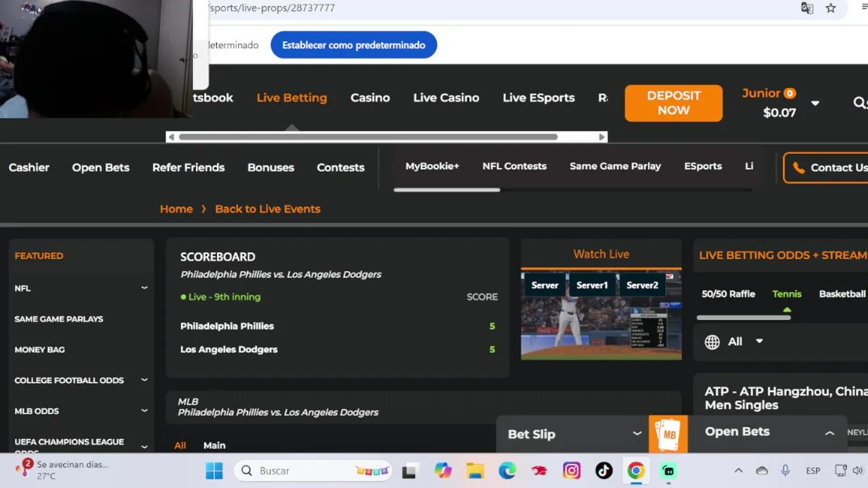
Task: Select the All props filter tab
Action: 180,445
